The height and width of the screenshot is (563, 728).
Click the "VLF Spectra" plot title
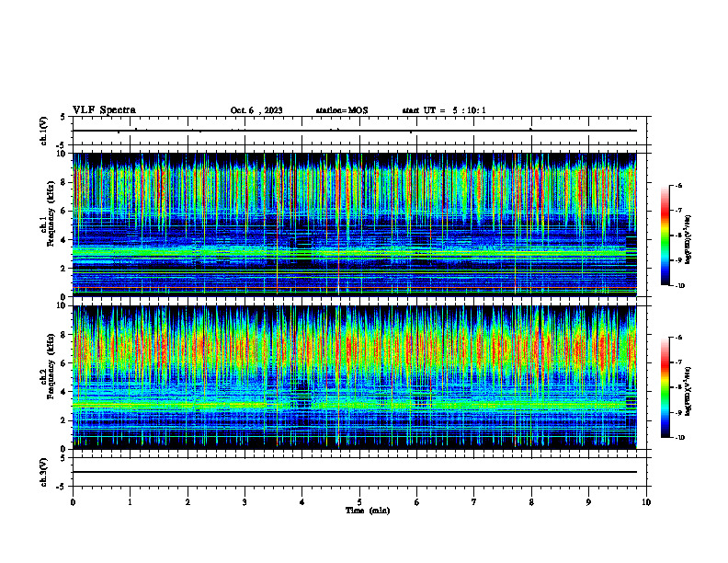point(104,110)
